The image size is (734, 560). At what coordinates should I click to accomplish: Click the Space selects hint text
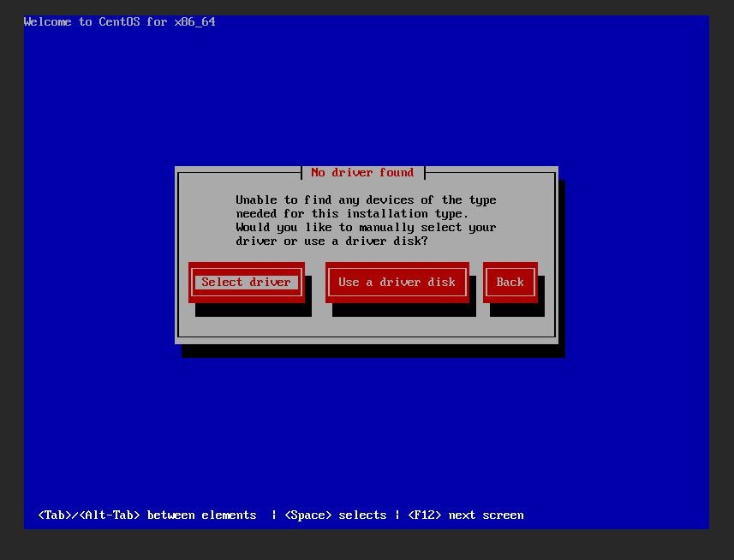coord(336,515)
